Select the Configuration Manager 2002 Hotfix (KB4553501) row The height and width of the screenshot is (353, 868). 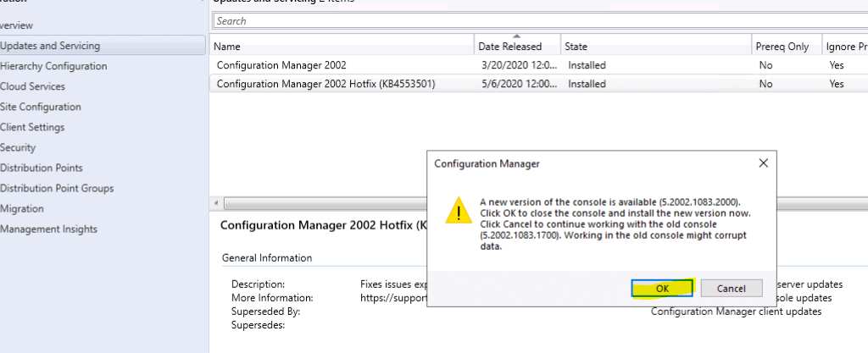538,84
